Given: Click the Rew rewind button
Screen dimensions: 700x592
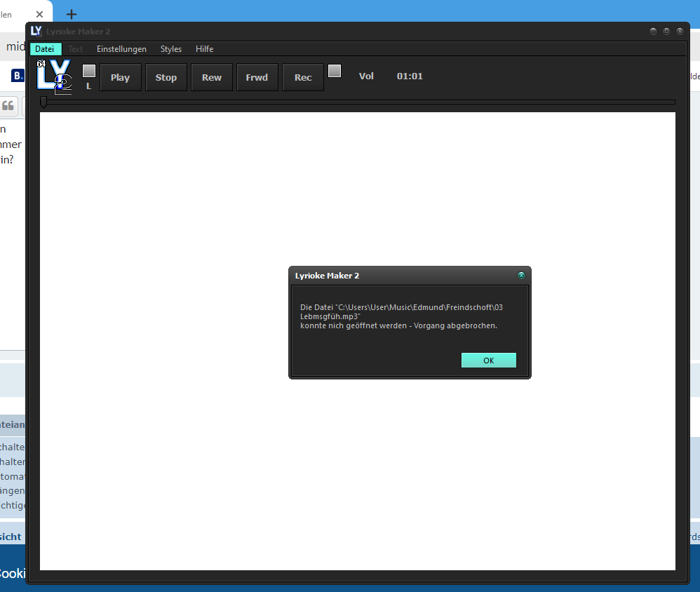Looking at the screenshot, I should (212, 77).
